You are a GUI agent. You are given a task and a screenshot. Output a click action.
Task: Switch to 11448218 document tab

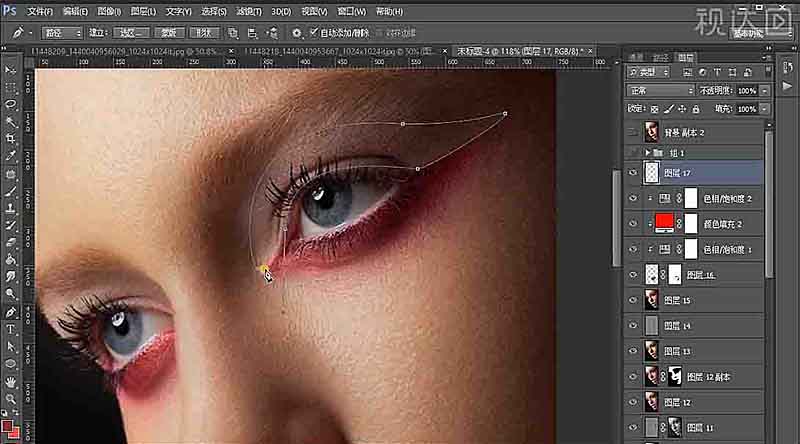(x=337, y=51)
